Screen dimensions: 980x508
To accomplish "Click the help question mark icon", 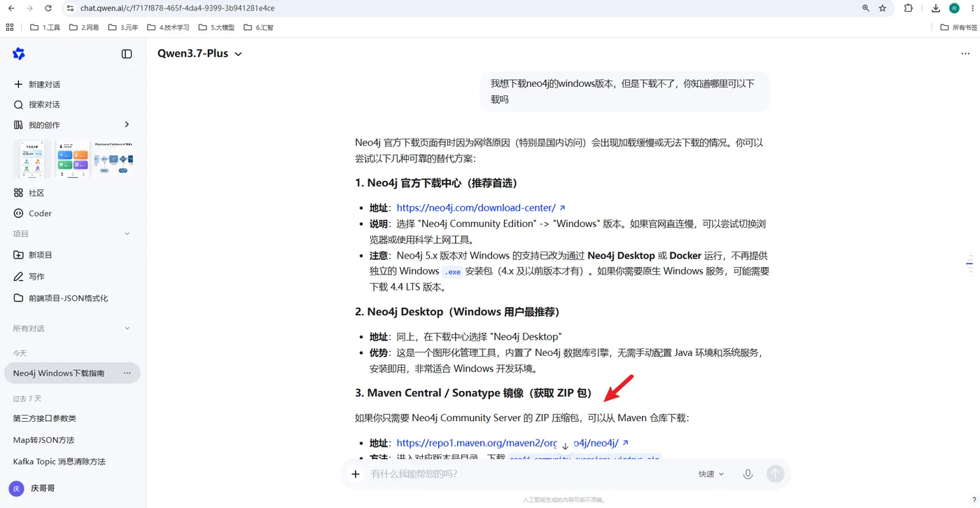I will 974,500.
